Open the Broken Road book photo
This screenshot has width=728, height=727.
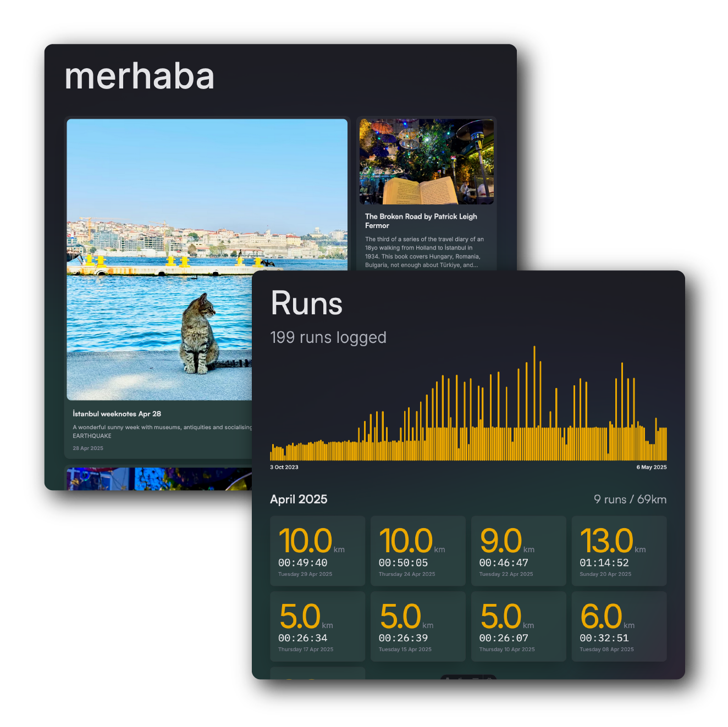(x=426, y=162)
